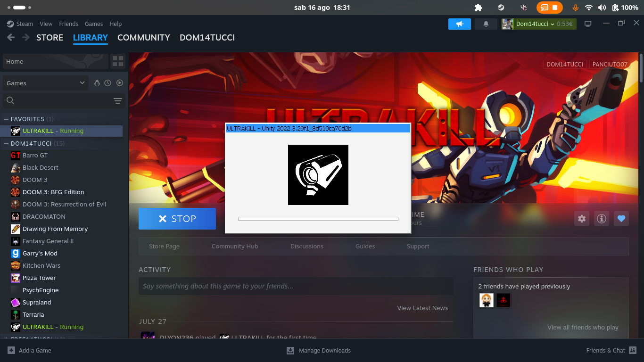Open the Friends menu
The image size is (644, 362).
coord(69,24)
